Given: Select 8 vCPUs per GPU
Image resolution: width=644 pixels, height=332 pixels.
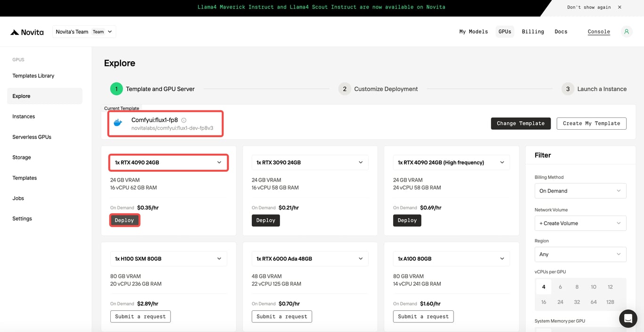Looking at the screenshot, I should tap(577, 287).
